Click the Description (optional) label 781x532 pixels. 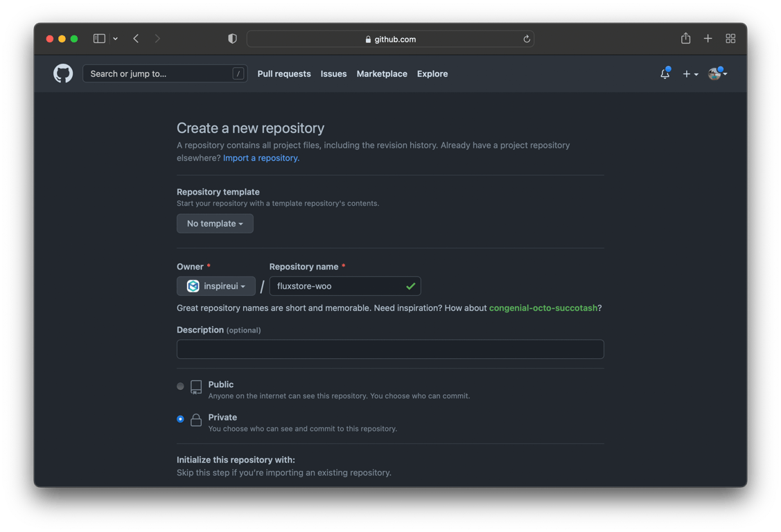pyautogui.click(x=219, y=330)
